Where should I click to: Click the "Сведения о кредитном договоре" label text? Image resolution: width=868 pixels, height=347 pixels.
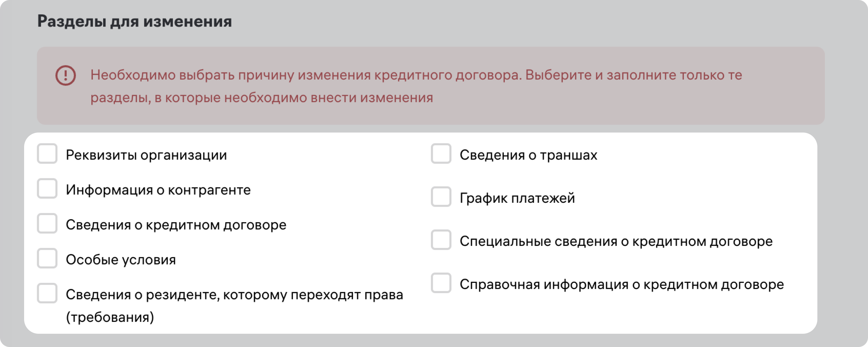pyautogui.click(x=176, y=225)
